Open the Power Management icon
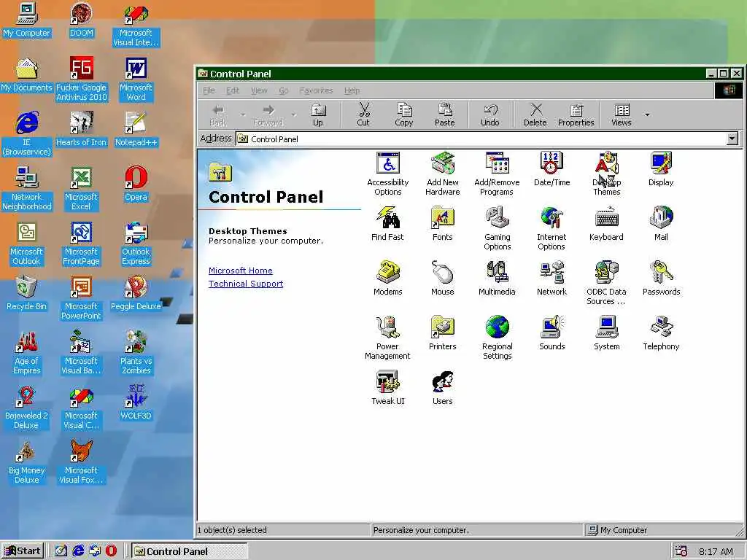The width and height of the screenshot is (747, 560). click(388, 338)
